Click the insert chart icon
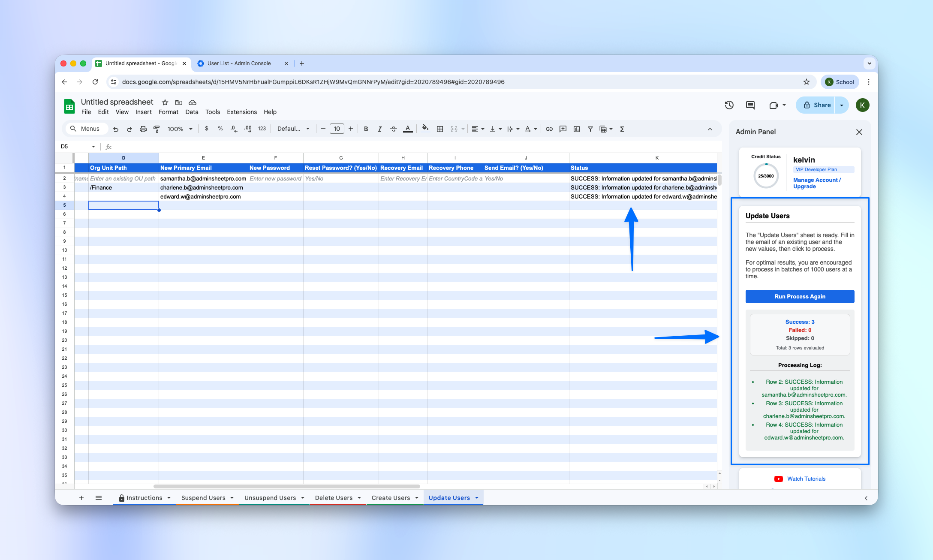The width and height of the screenshot is (933, 560). click(x=576, y=129)
